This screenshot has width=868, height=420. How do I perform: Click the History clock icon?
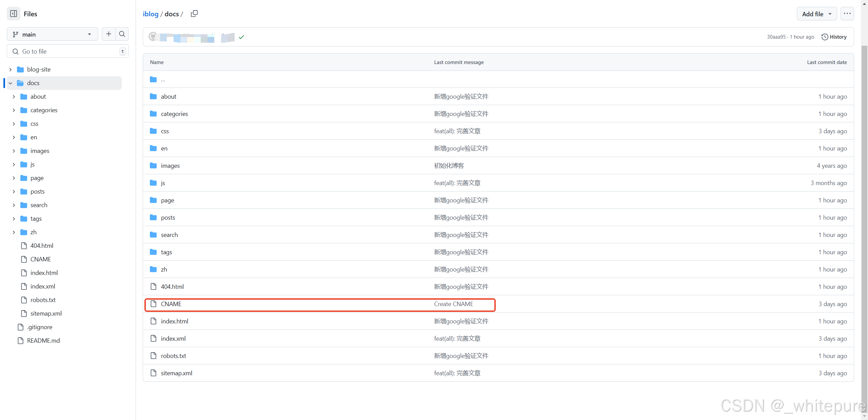point(825,37)
